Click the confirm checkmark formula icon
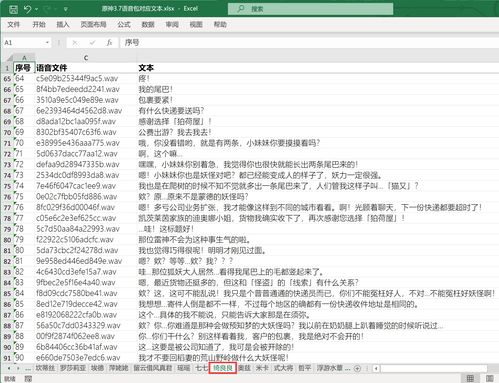Viewport: 499px width, 383px height. (x=92, y=43)
